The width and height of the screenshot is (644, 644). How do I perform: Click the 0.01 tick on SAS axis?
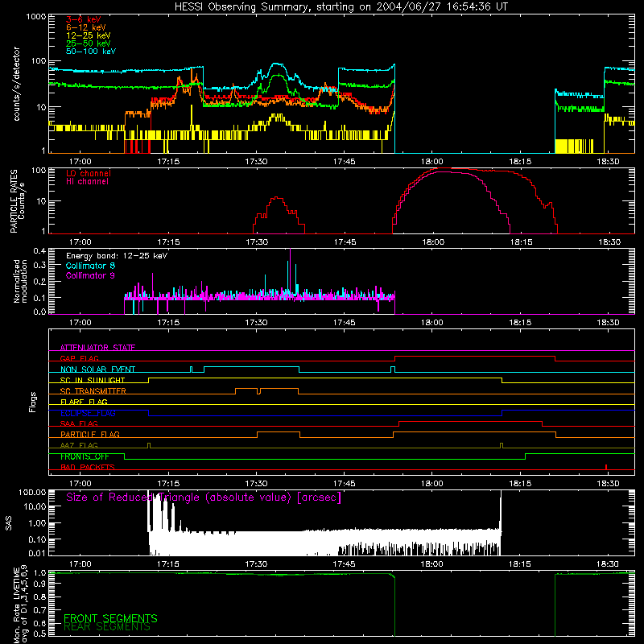tap(37, 553)
